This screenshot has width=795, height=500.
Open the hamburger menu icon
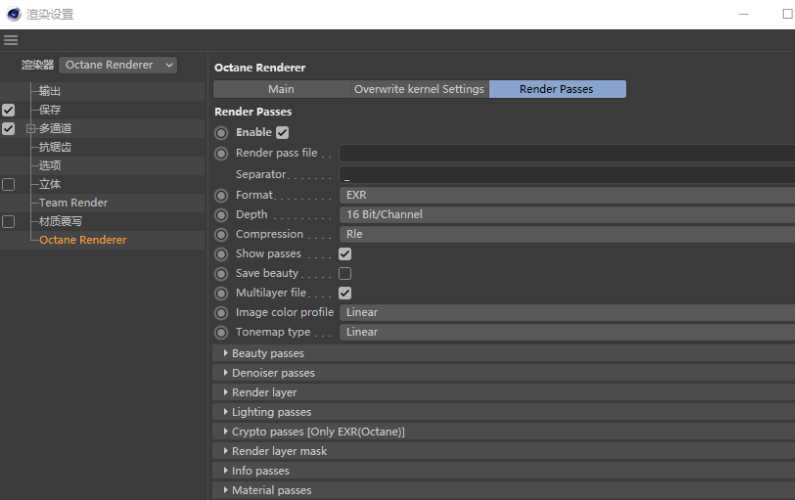11,40
